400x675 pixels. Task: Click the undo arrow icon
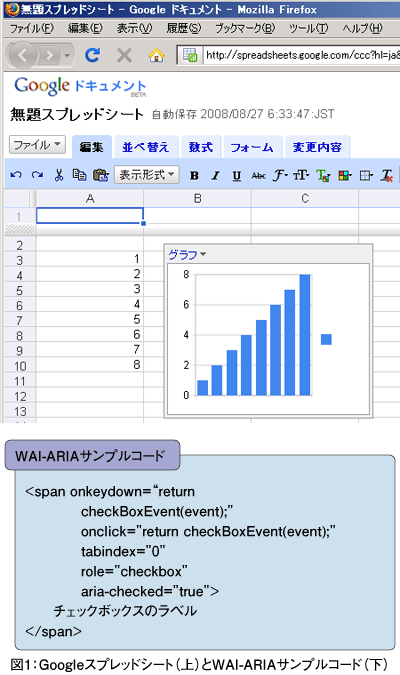tap(16, 175)
